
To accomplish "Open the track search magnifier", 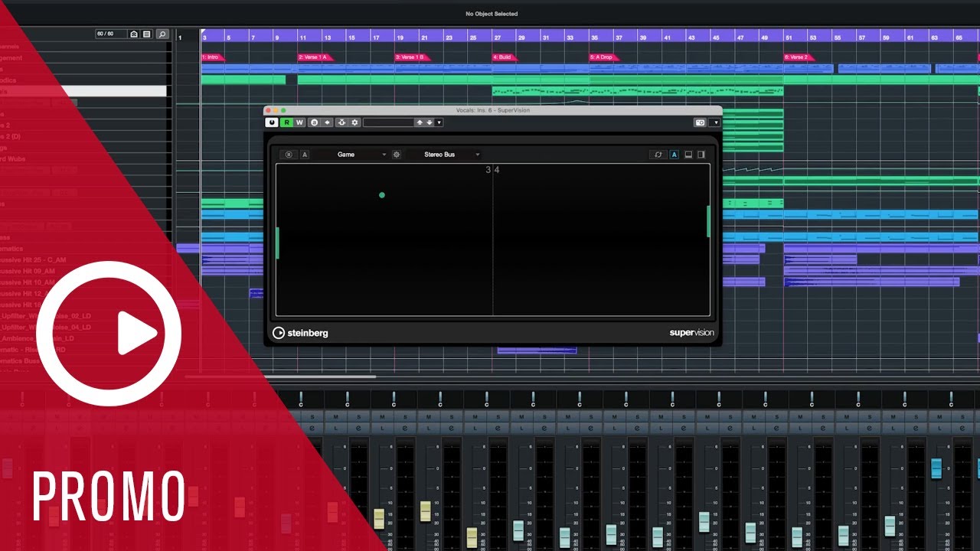I will (162, 34).
